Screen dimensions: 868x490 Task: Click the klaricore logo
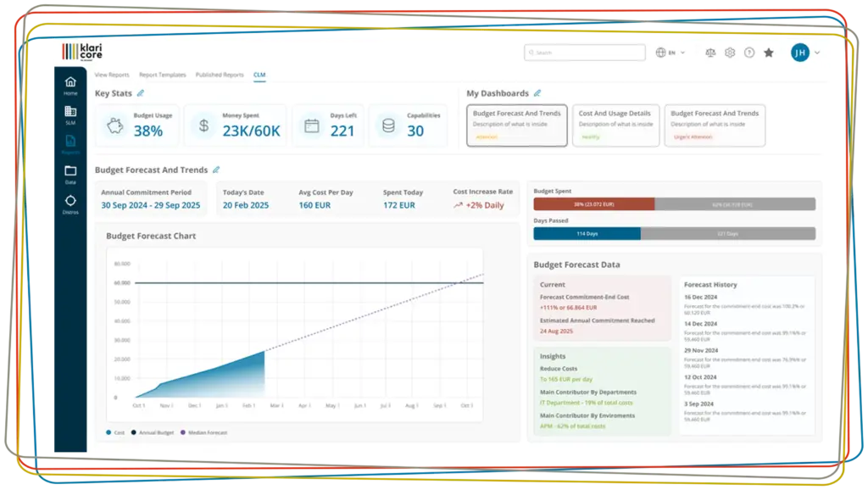(82, 52)
